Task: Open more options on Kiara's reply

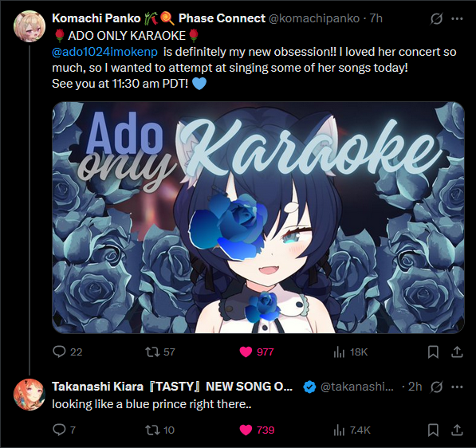Action: (457, 387)
